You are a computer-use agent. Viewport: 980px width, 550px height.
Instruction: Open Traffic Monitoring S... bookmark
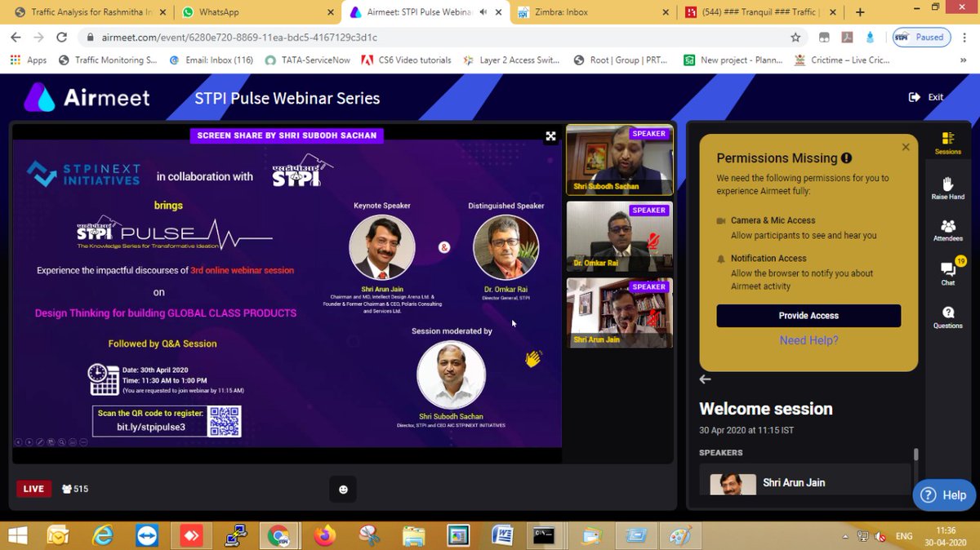pyautogui.click(x=108, y=60)
